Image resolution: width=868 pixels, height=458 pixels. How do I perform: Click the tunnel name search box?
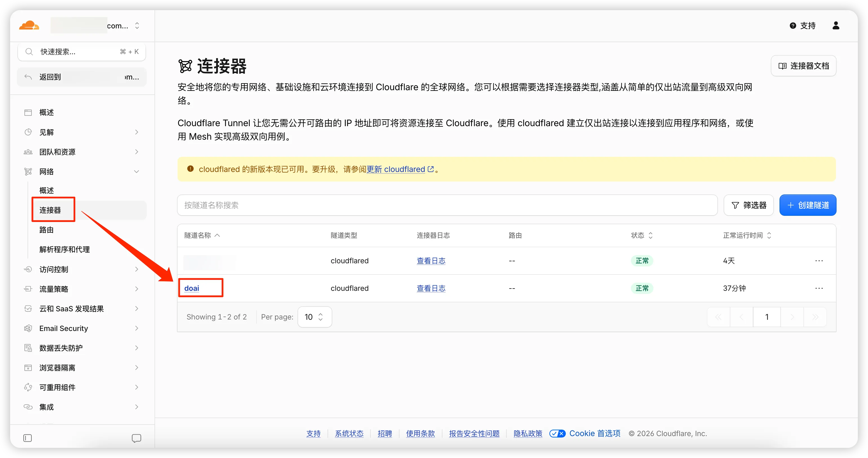[447, 205]
